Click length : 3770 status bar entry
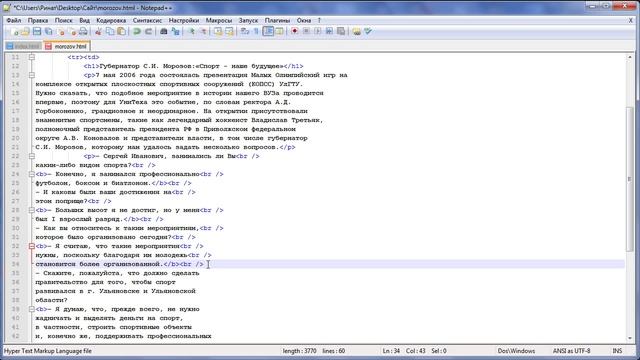This screenshot has width=640, height=360. (x=299, y=351)
